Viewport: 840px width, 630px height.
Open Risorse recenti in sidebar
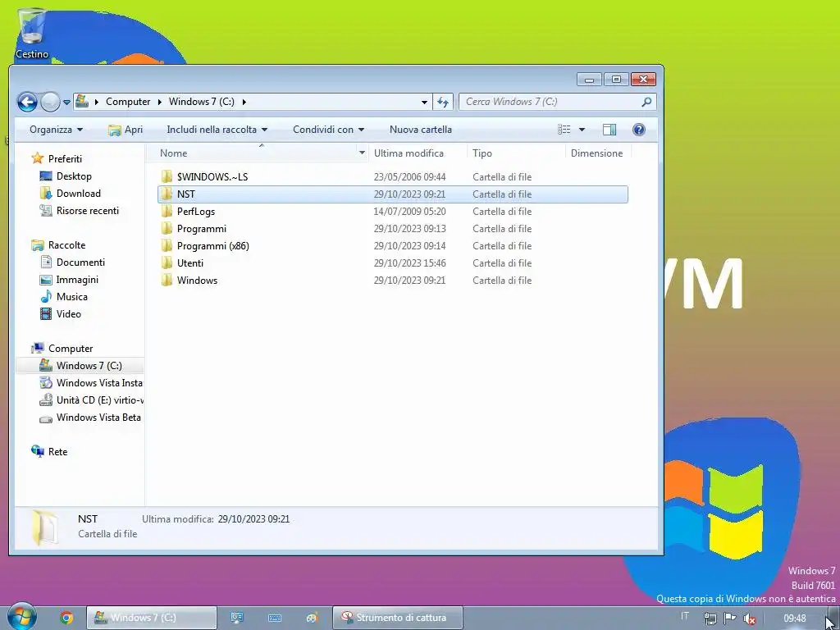[87, 211]
